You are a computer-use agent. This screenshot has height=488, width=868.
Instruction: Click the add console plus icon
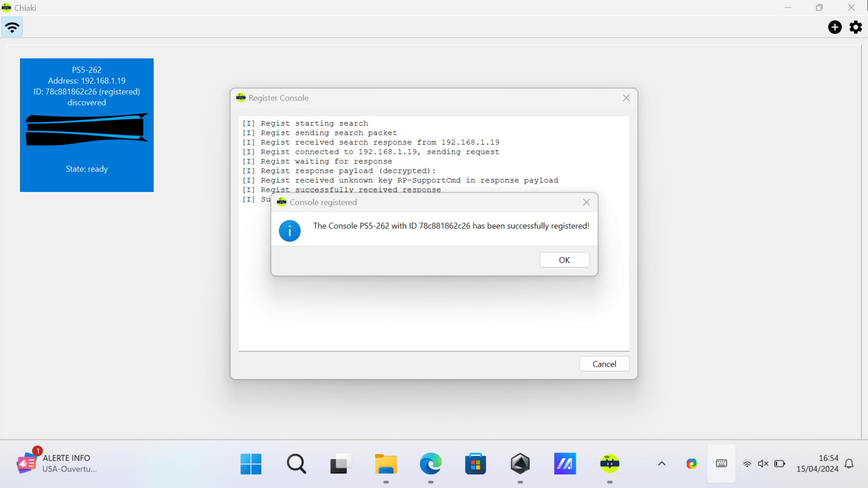pos(835,27)
